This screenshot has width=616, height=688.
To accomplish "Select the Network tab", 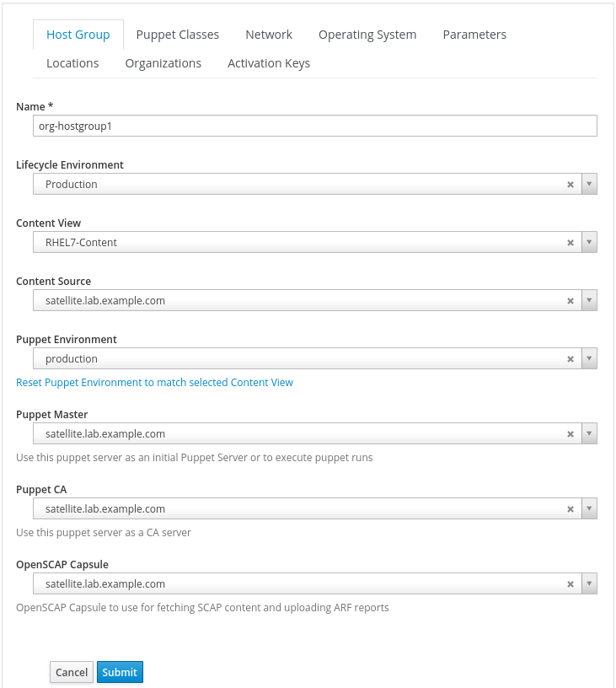I will coord(269,35).
